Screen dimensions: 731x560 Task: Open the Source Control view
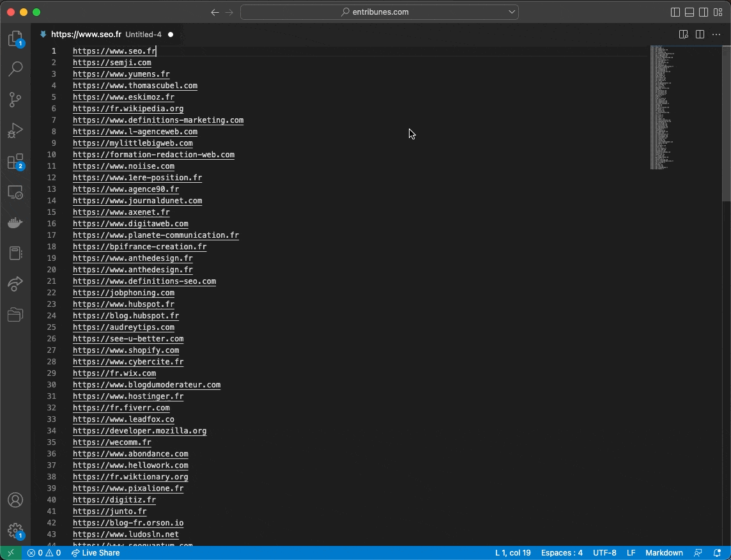coord(15,99)
